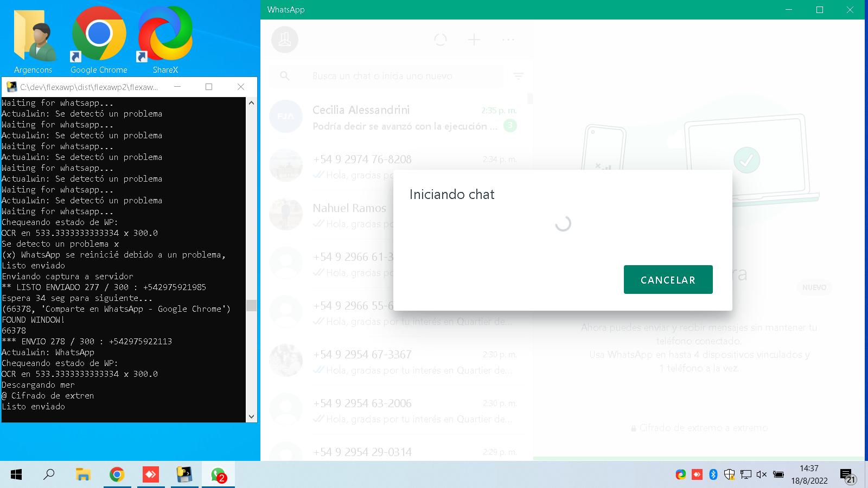Open taskbar search
Screen dimensions: 868x488
click(x=49, y=475)
